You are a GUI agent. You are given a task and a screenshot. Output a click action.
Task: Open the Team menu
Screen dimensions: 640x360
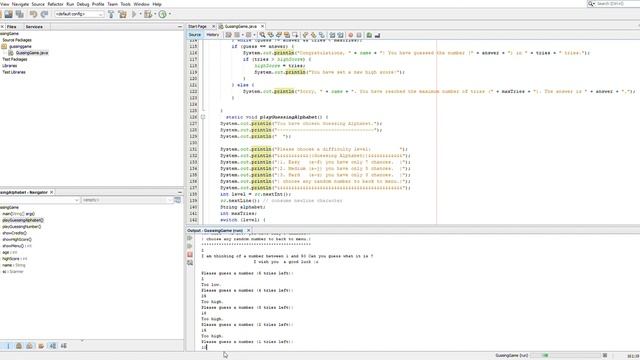(112, 4)
